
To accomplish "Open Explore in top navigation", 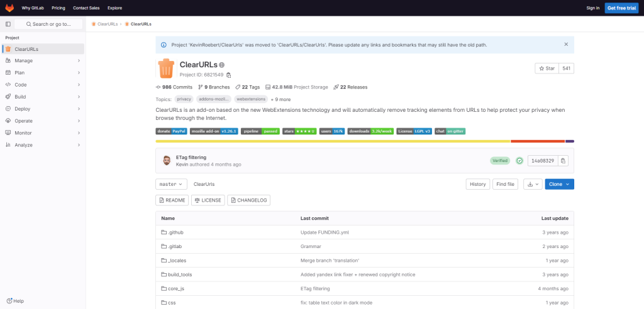I will [114, 8].
